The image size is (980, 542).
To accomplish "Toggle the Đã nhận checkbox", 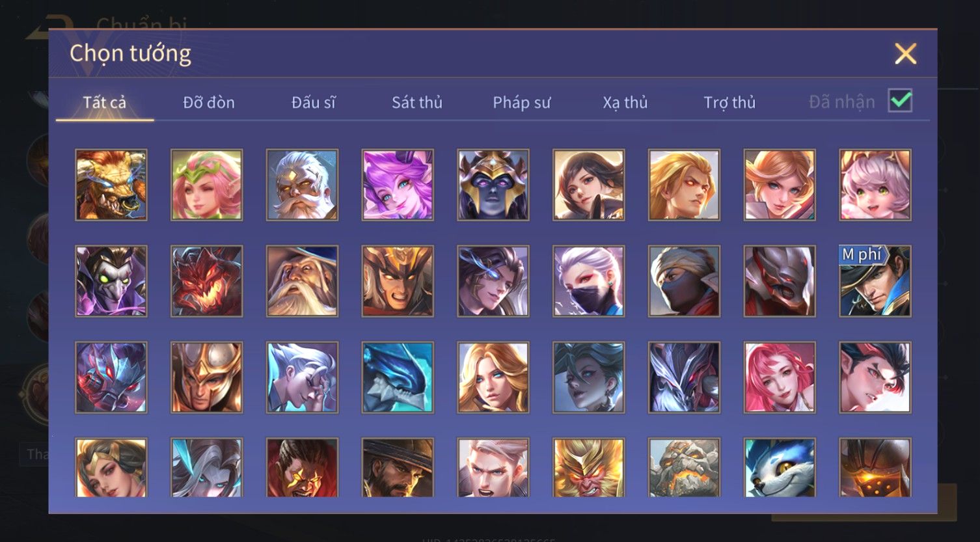I will [x=900, y=101].
